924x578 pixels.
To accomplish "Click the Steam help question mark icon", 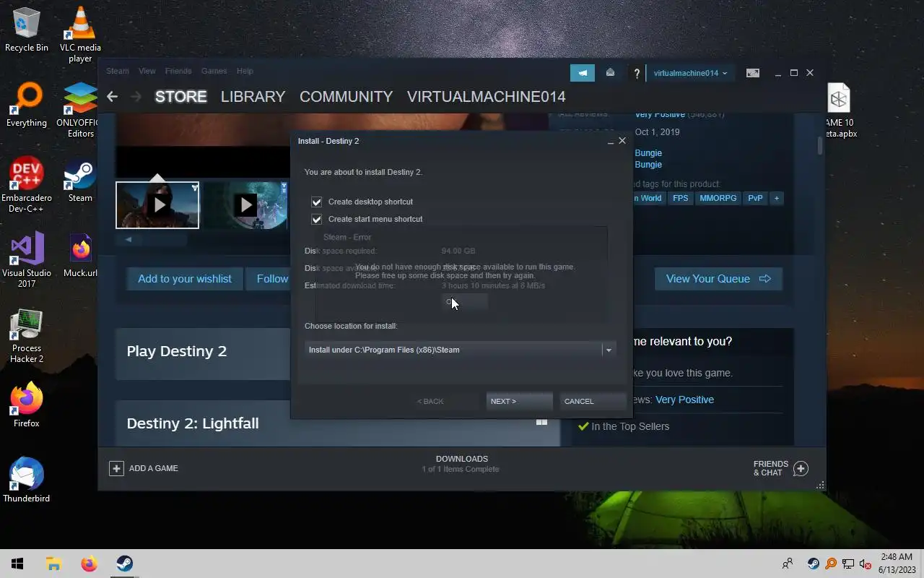I will click(637, 73).
